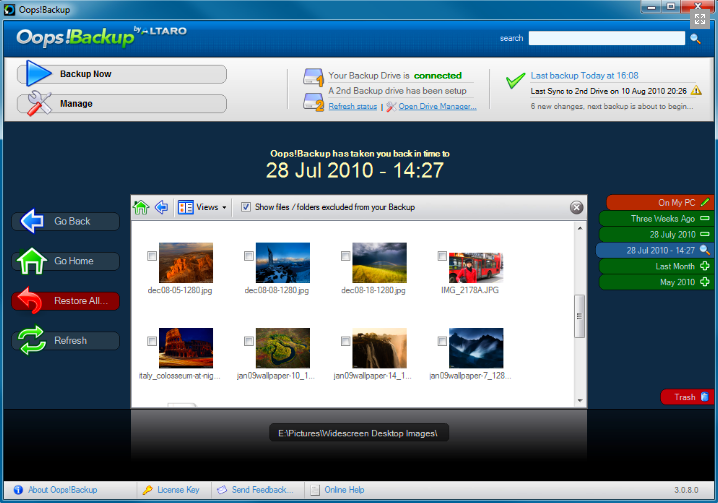Click the green home icon in file toolbar
This screenshot has height=503, width=718.
click(x=141, y=207)
